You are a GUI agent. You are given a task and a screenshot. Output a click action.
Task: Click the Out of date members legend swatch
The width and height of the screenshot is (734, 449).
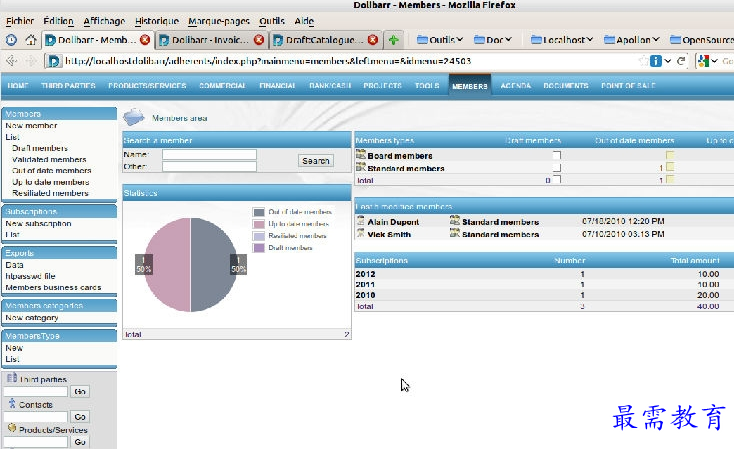point(259,212)
